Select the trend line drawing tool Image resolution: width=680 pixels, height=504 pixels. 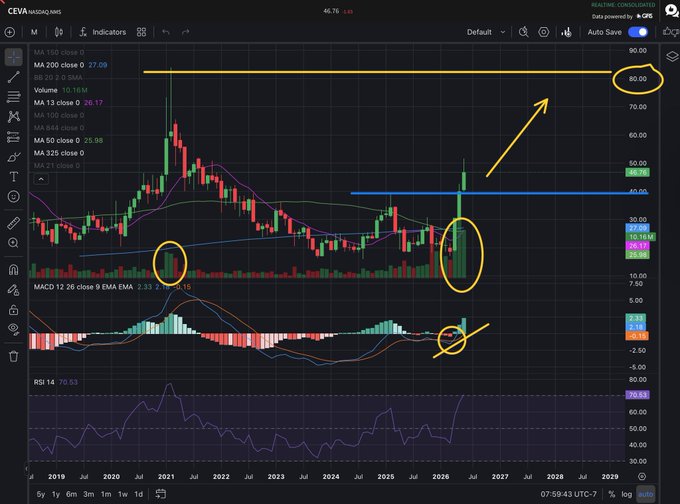13,77
